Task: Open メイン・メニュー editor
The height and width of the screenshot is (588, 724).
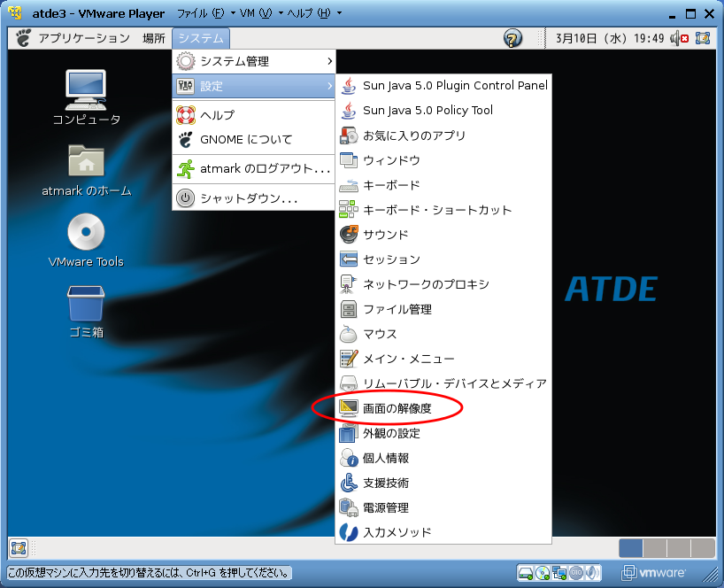Action: click(443, 360)
